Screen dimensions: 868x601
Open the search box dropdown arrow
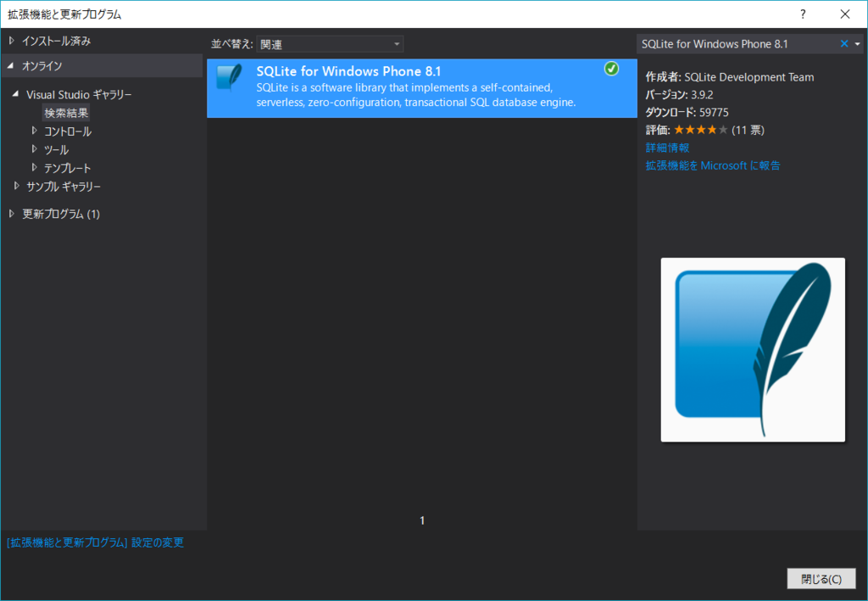(858, 44)
